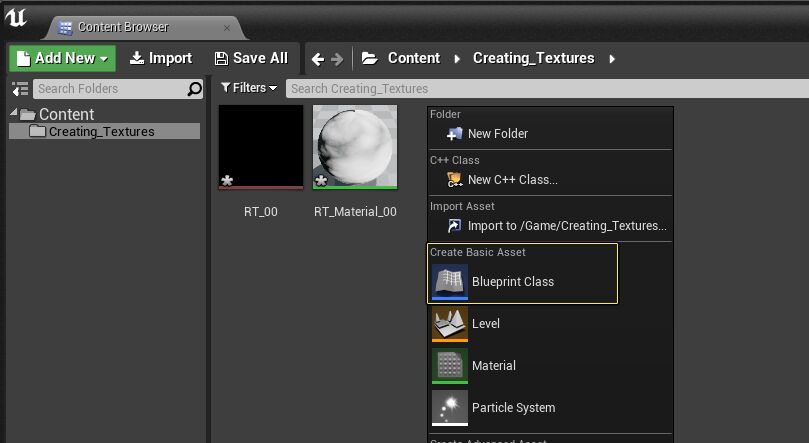Collapse the Content tree node

pyautogui.click(x=14, y=112)
